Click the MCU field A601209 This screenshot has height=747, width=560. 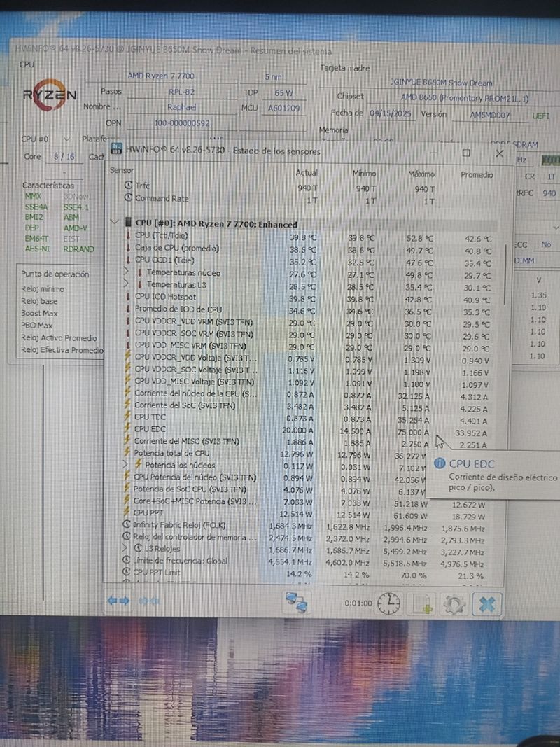point(283,108)
